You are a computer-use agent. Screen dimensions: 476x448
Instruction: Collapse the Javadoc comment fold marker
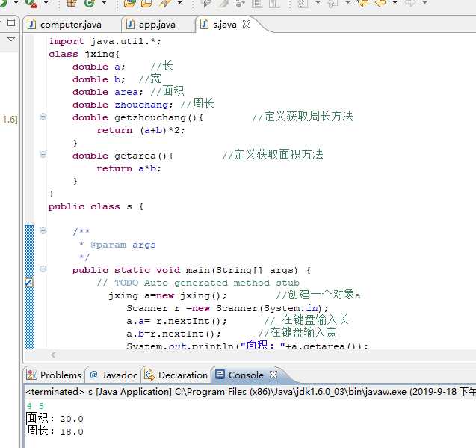pos(43,230)
